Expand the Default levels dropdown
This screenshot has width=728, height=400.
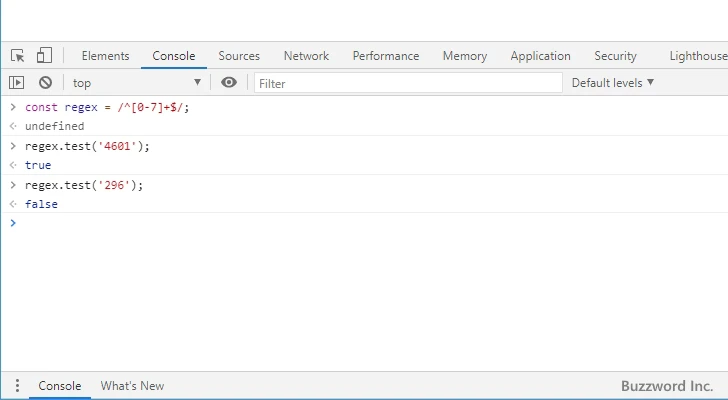[x=612, y=83]
